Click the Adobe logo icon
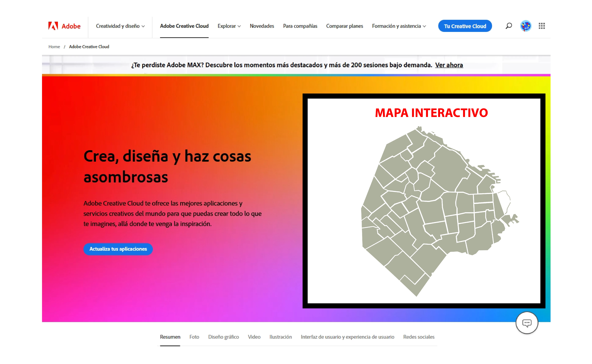This screenshot has height=364, width=592. click(x=53, y=26)
